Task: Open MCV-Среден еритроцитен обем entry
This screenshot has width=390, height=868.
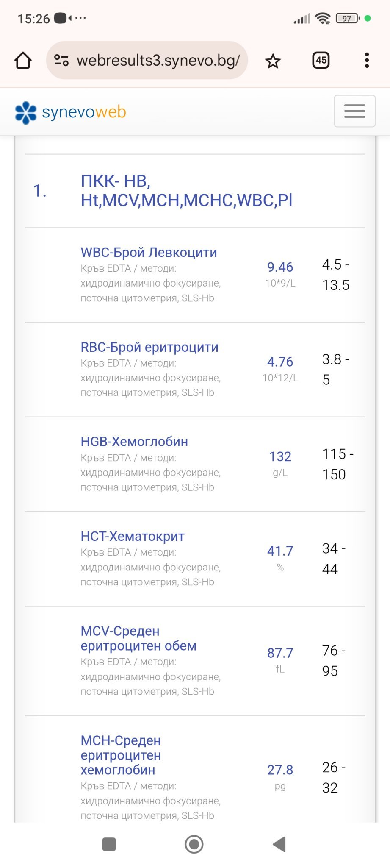Action: pyautogui.click(x=138, y=638)
